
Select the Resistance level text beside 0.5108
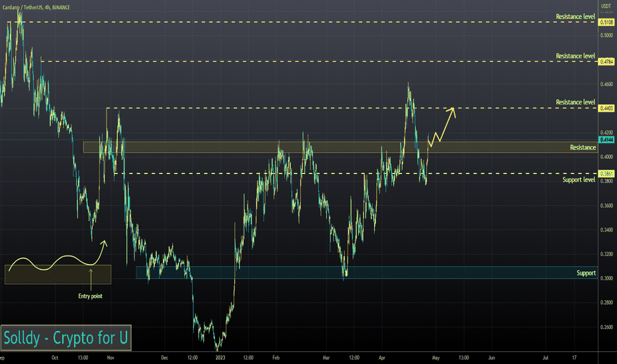click(575, 17)
